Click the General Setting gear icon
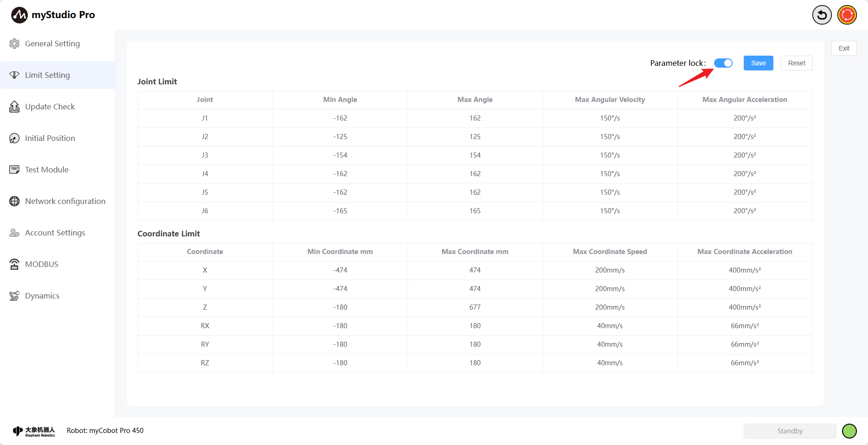The image size is (868, 445). (14, 44)
